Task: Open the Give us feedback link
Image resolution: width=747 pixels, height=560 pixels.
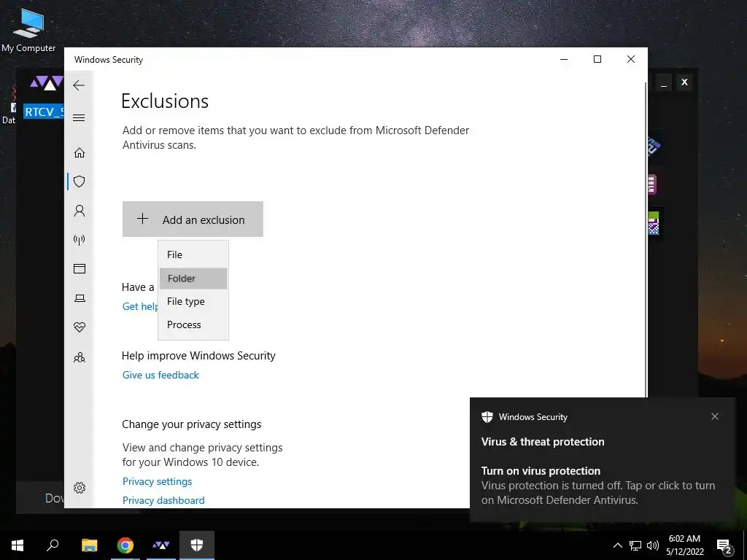Action: point(160,375)
